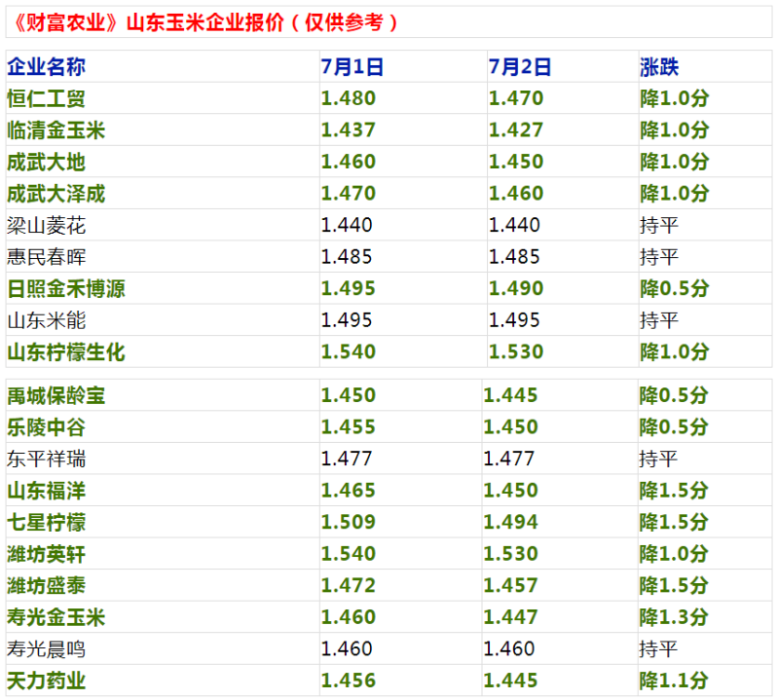Click company name 东平祥瑞
Image resolution: width=779 pixels, height=700 pixels.
46,459
